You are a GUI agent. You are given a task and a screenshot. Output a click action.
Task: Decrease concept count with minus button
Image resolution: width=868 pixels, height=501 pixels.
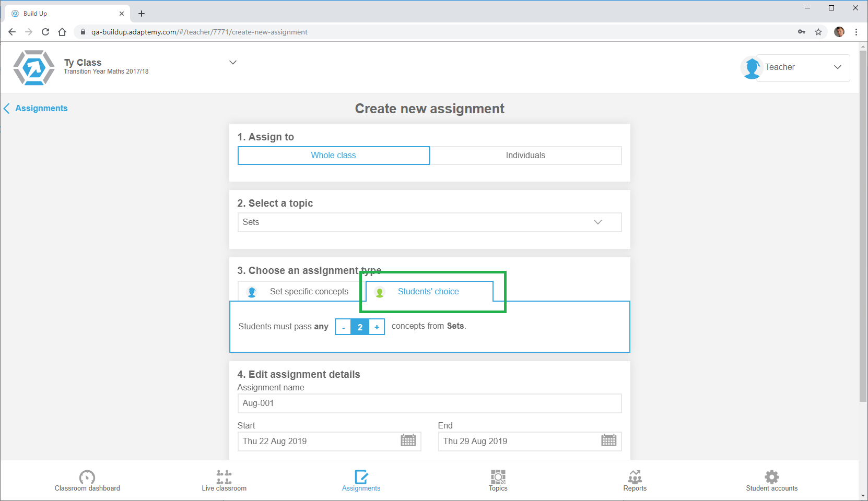343,327
